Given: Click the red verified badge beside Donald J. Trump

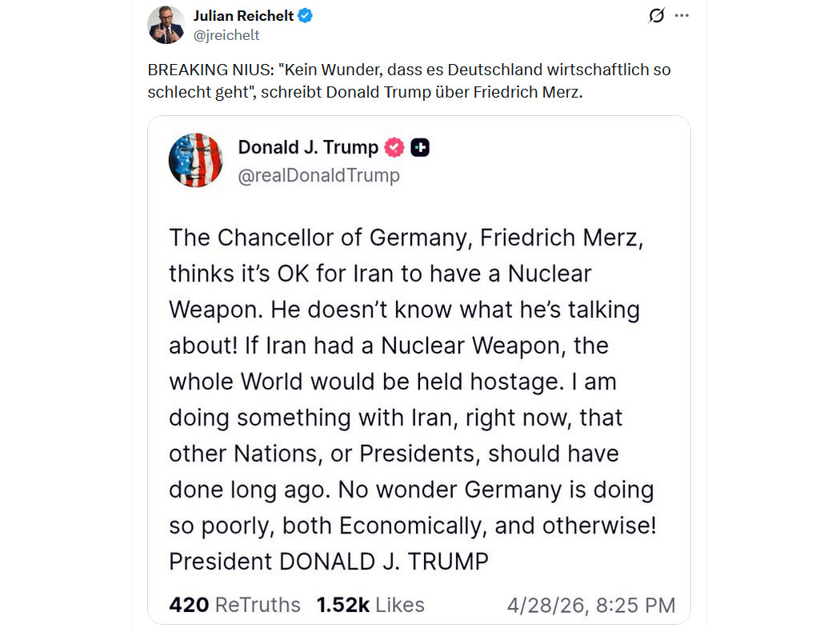Looking at the screenshot, I should [394, 148].
